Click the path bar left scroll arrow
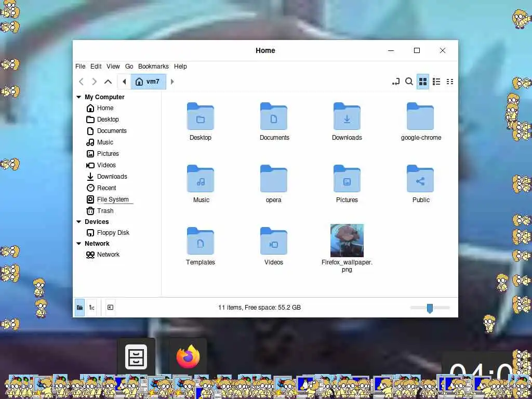The width and height of the screenshot is (532, 399). 124,82
